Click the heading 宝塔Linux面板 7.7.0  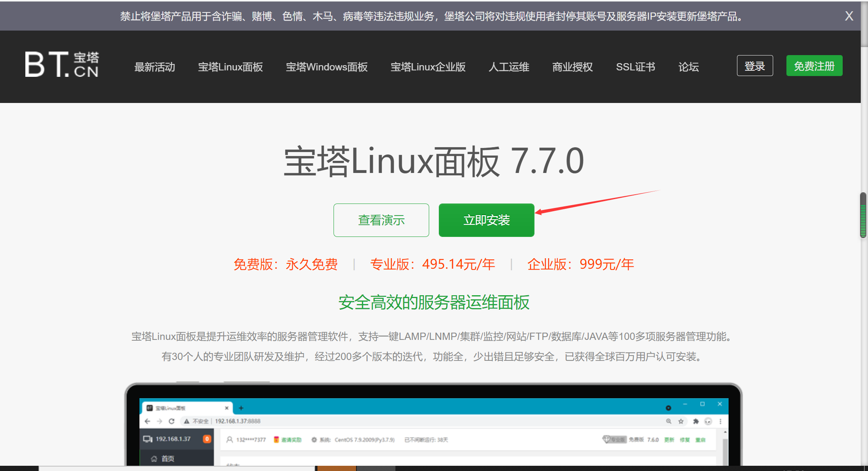tap(434, 161)
